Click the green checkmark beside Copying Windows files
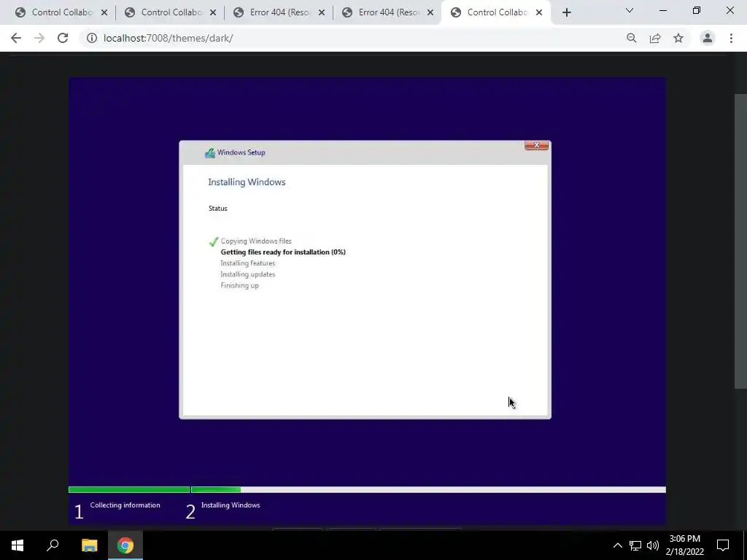Viewport: 747px width, 560px height. (x=214, y=241)
